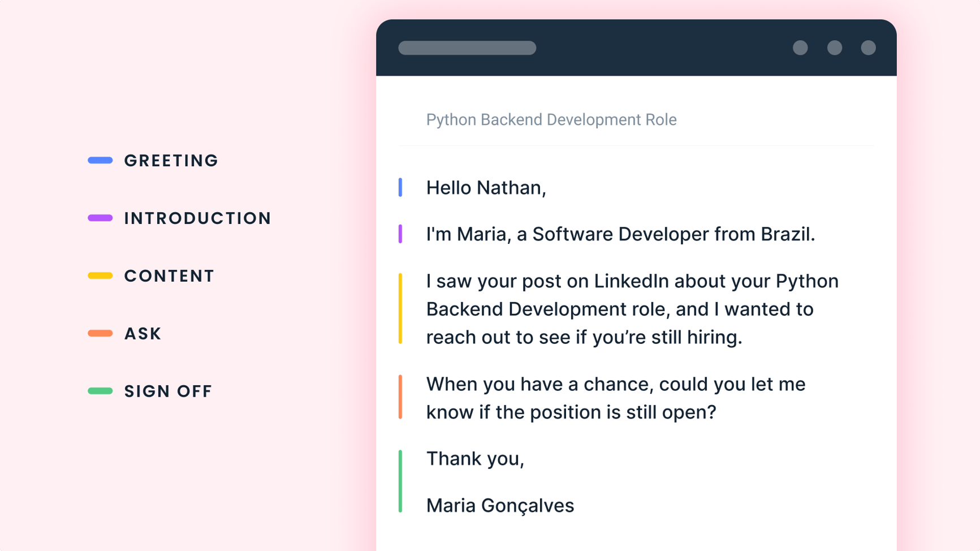
Task: Click the purple marker beside the introduction sentence
Action: tap(401, 234)
